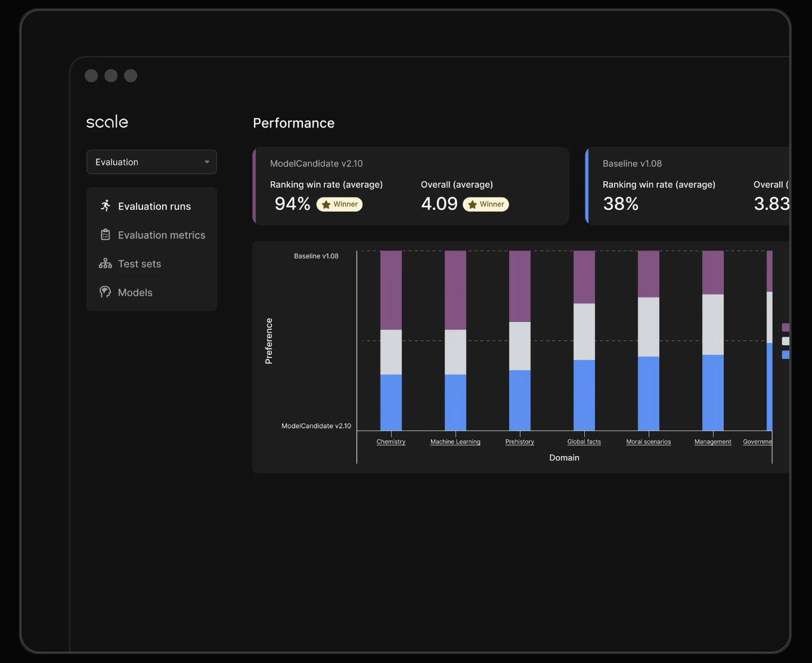Click the blue legend swatch
The height and width of the screenshot is (663, 812).
786,355
